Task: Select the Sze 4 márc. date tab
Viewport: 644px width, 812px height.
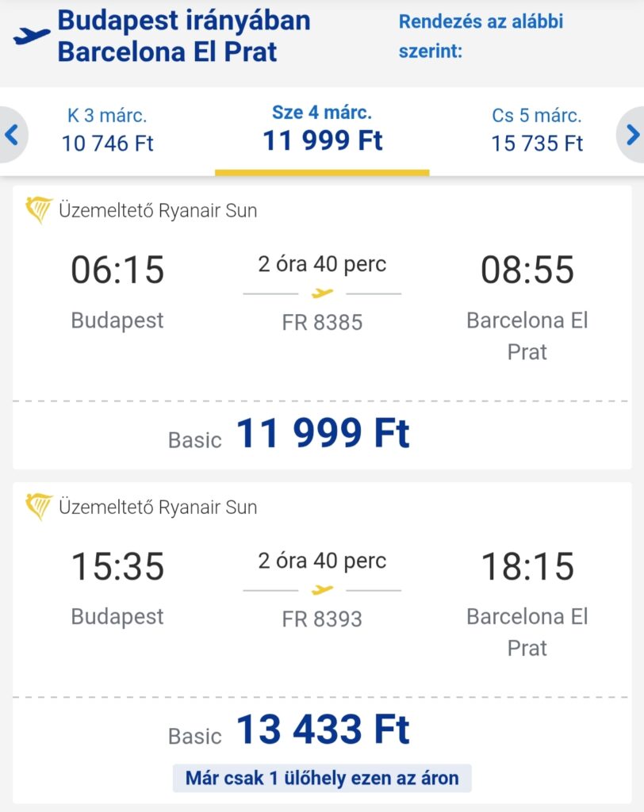Action: [x=322, y=129]
